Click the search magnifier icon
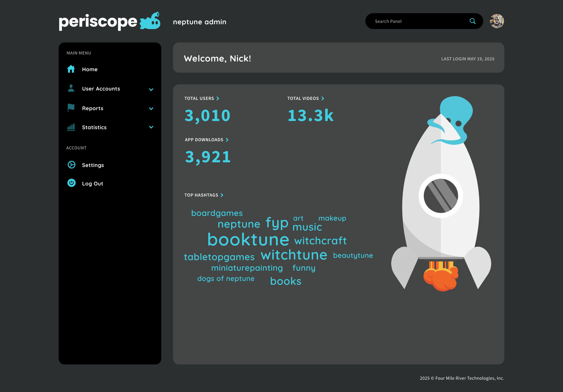Screen dimensions: 563x392 (472, 21)
